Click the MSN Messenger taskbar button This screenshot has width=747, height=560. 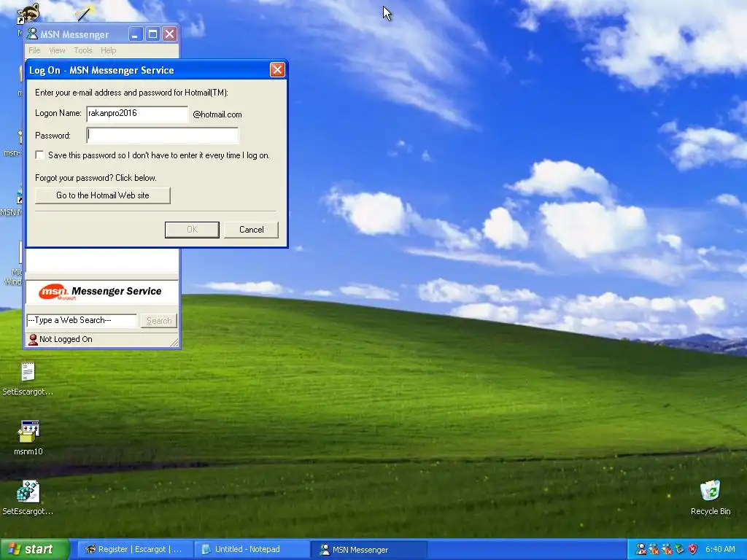[368, 550]
